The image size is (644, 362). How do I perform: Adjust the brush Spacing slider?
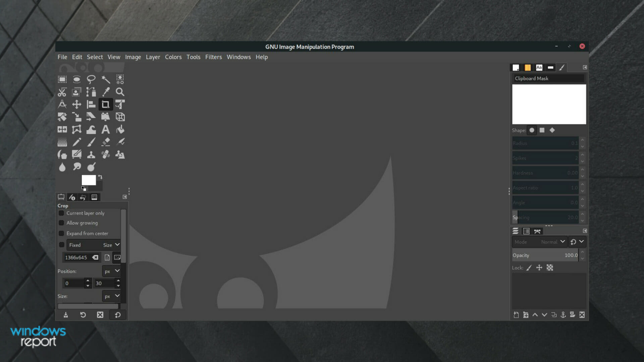pos(545,218)
